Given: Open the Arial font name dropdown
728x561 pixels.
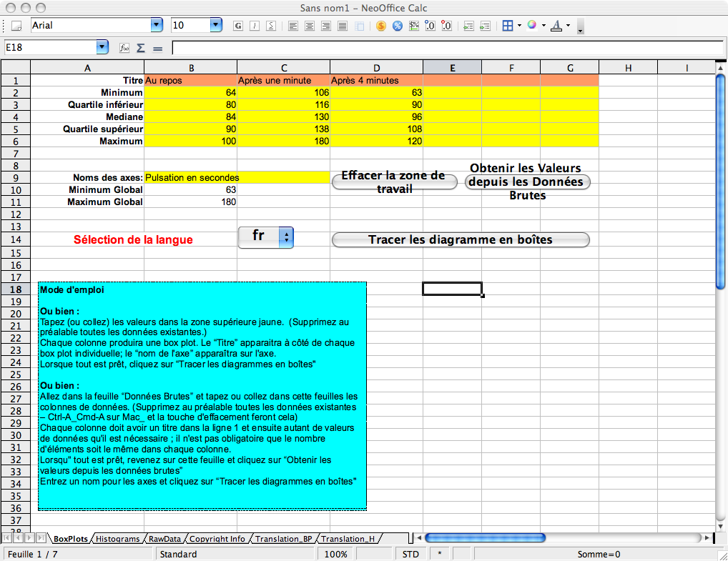Looking at the screenshot, I should 157,25.
